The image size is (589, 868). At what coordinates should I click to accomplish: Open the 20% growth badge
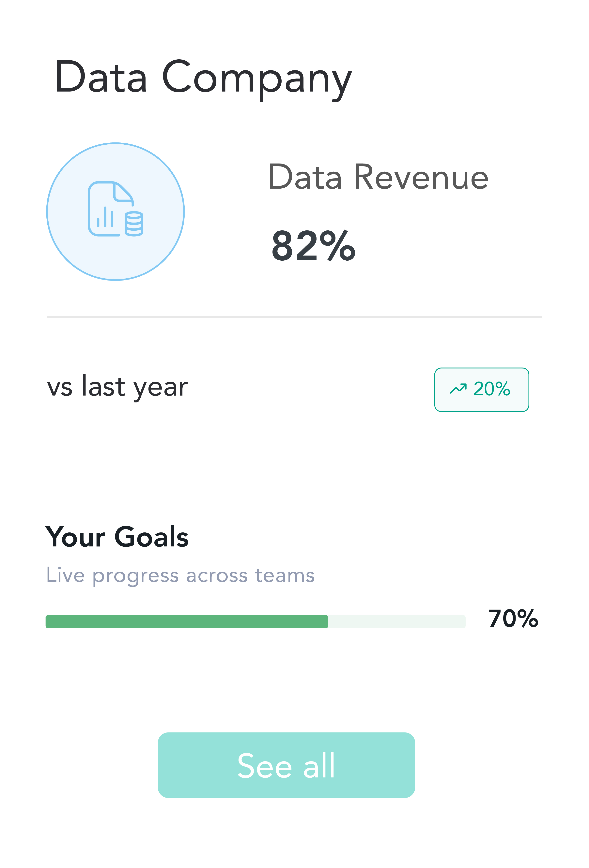pyautogui.click(x=481, y=390)
